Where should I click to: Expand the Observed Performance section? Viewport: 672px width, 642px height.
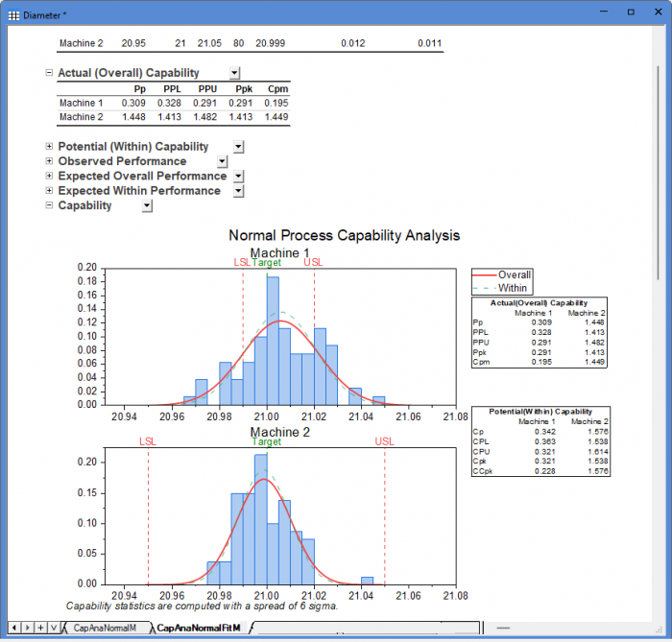pyautogui.click(x=49, y=161)
